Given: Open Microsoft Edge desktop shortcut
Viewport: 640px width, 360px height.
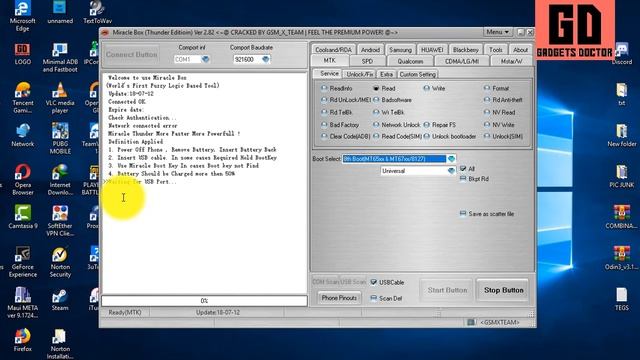Looking at the screenshot, I should click(x=22, y=16).
